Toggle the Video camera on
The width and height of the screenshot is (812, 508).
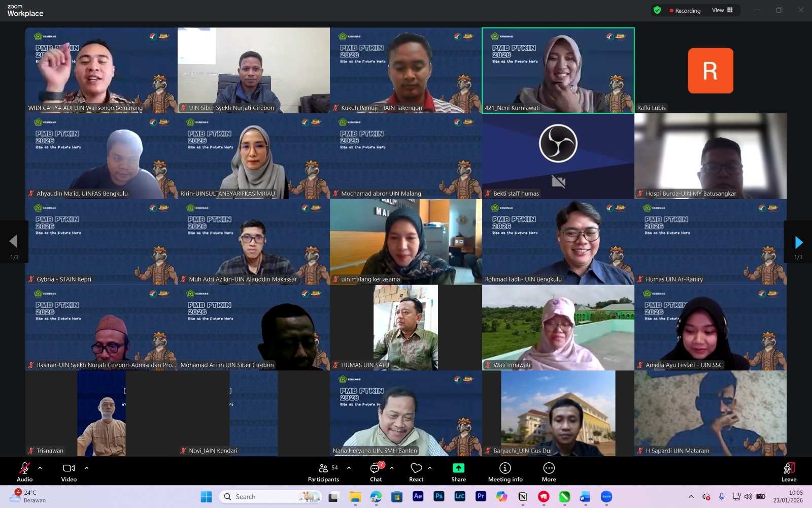click(69, 471)
